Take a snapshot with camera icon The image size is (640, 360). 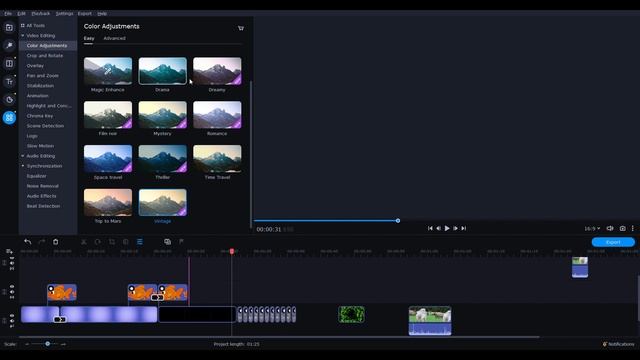pyautogui.click(x=622, y=229)
